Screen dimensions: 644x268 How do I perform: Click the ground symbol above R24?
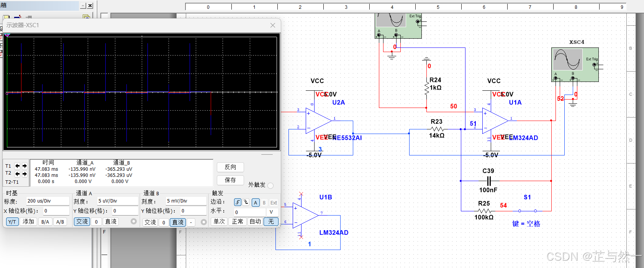tap(426, 59)
